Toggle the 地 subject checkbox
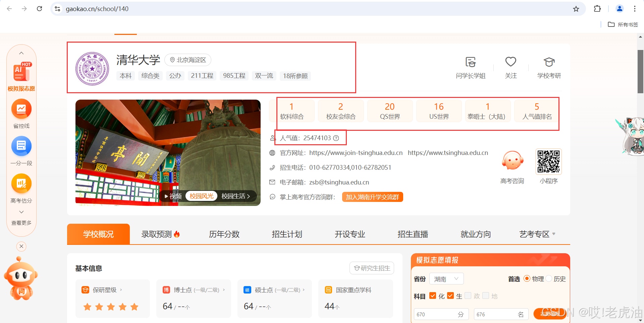 tap(486, 295)
